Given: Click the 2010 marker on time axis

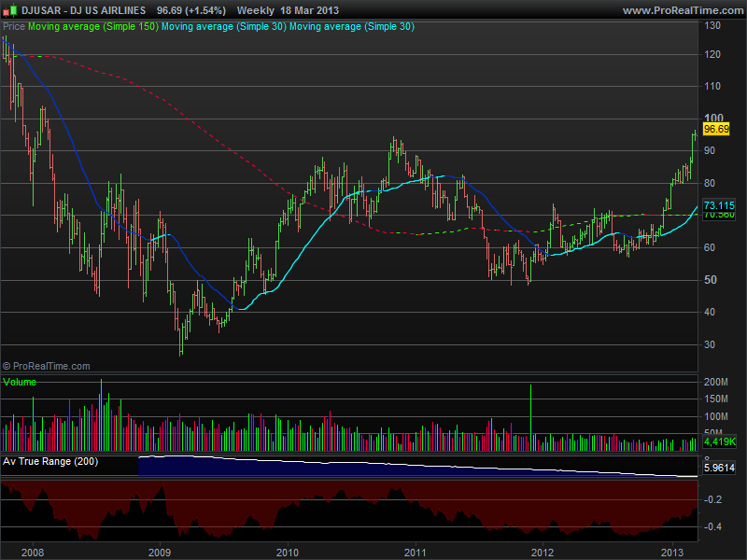Looking at the screenshot, I should pyautogui.click(x=287, y=552).
